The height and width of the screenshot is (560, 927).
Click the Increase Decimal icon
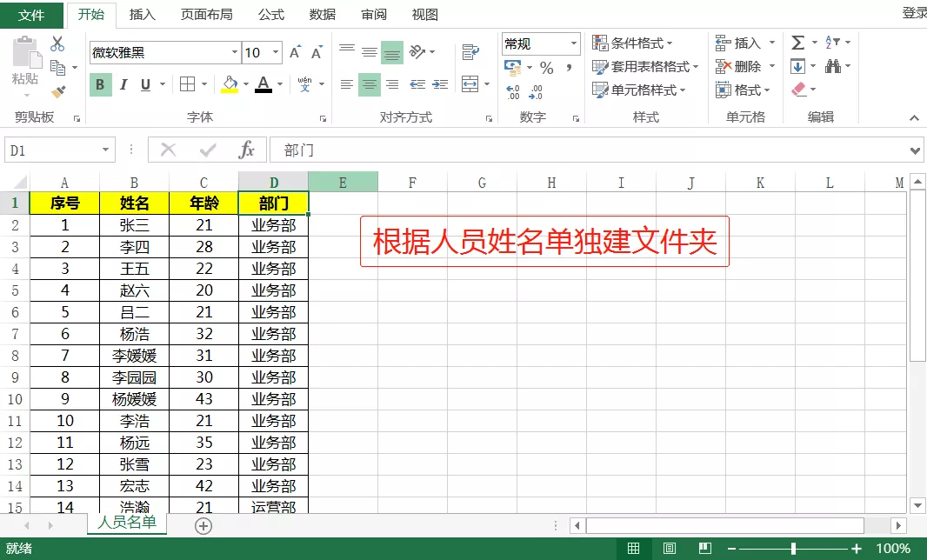[x=513, y=91]
